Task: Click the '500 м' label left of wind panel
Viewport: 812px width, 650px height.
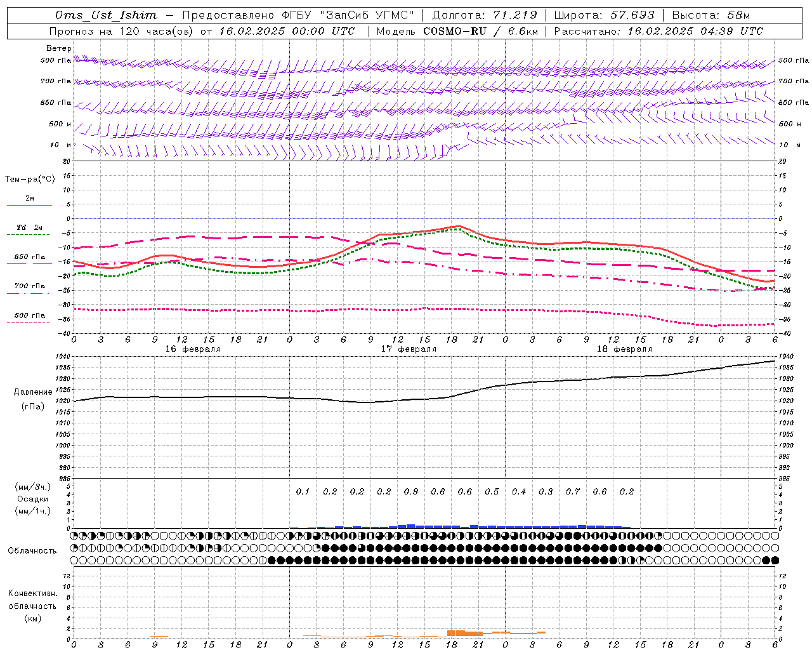Action: 60,124
